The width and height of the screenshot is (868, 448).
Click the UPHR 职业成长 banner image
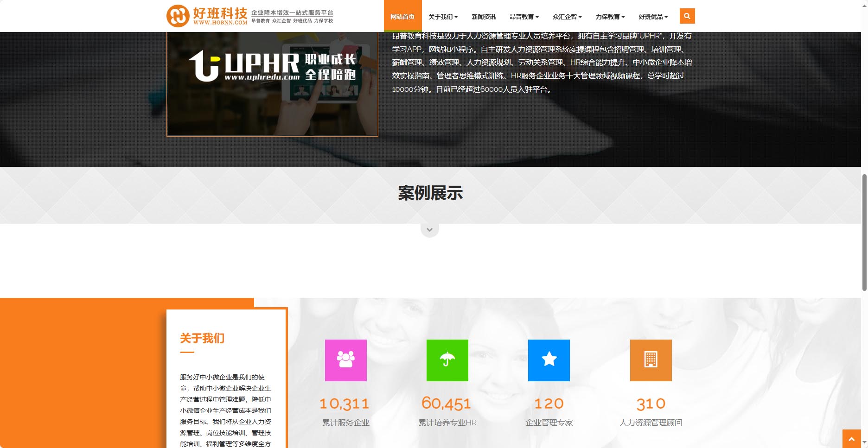[x=272, y=83]
